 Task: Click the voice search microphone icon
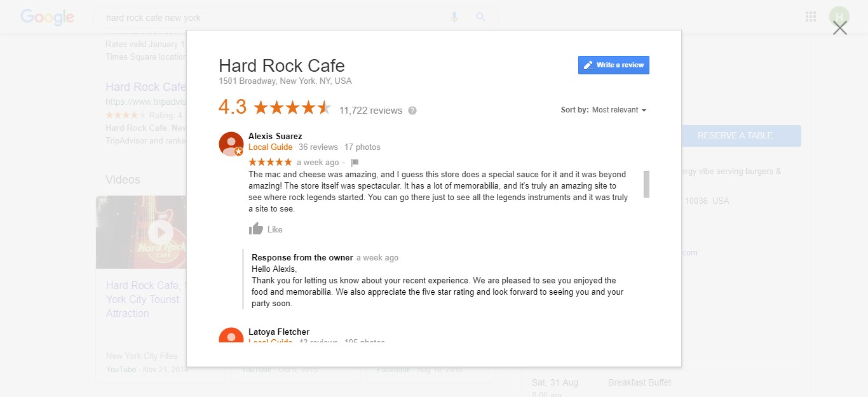point(454,17)
